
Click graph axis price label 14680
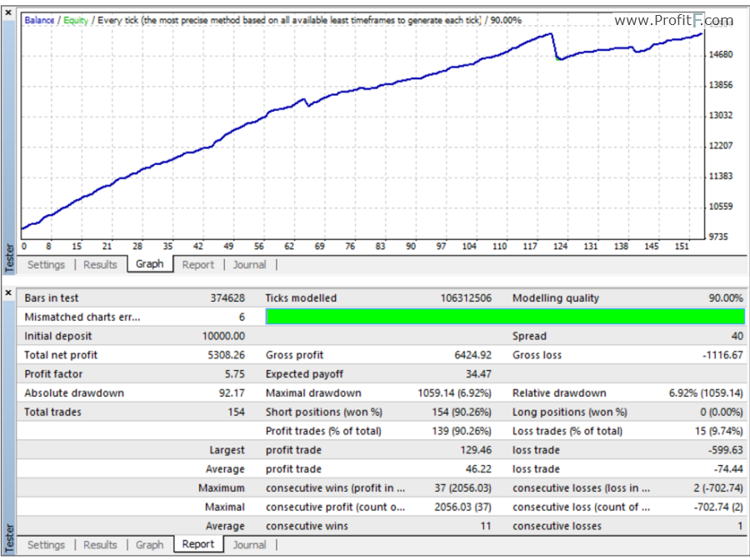[720, 54]
